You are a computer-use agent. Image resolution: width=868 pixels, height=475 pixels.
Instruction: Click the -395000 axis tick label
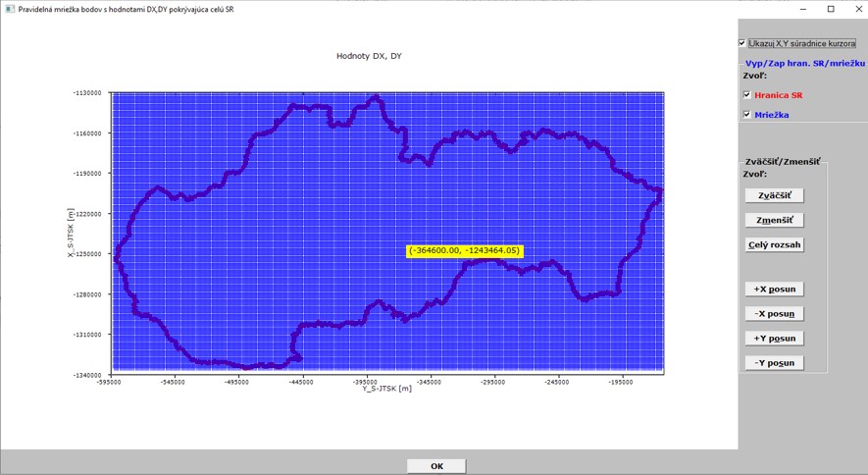365,382
